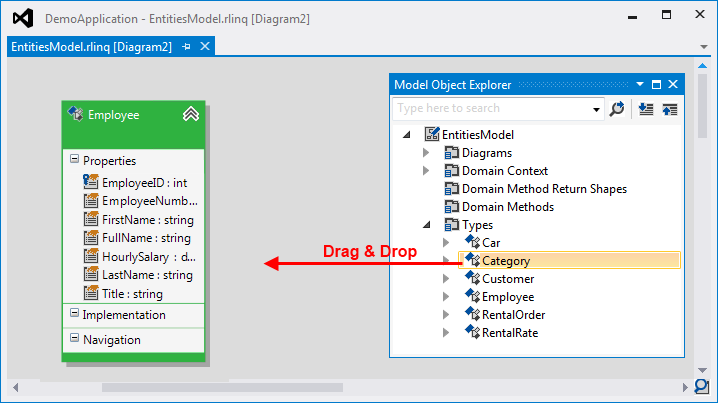Select the Title property icon

coord(91,293)
